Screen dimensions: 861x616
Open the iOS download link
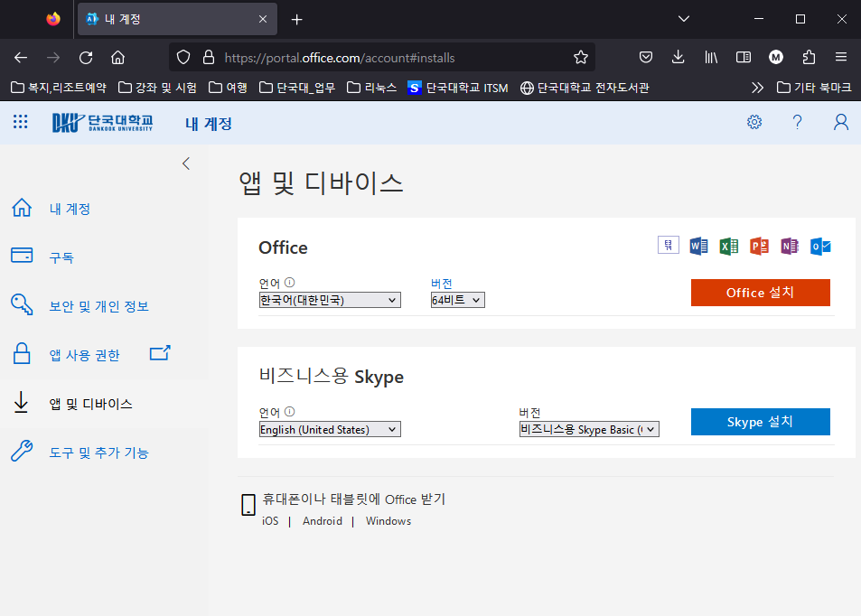270,521
